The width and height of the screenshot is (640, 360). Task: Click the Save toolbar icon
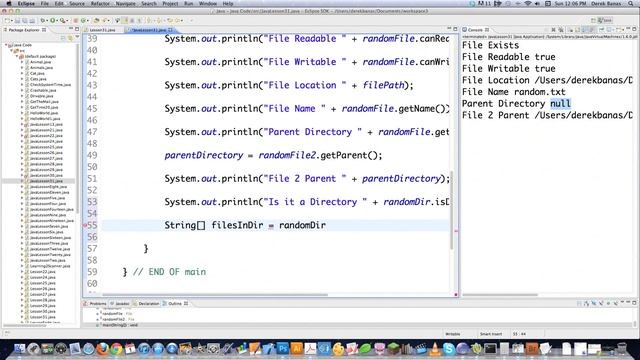pos(17,20)
